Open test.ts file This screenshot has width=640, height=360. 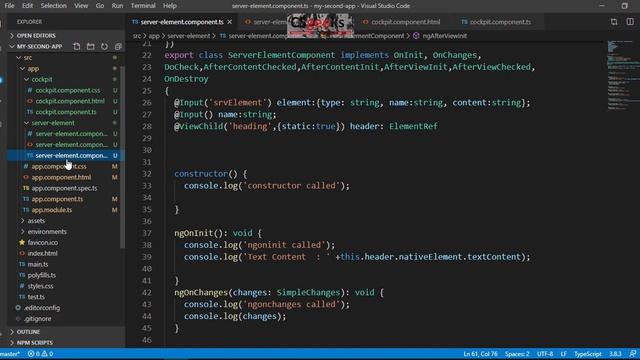pos(36,297)
